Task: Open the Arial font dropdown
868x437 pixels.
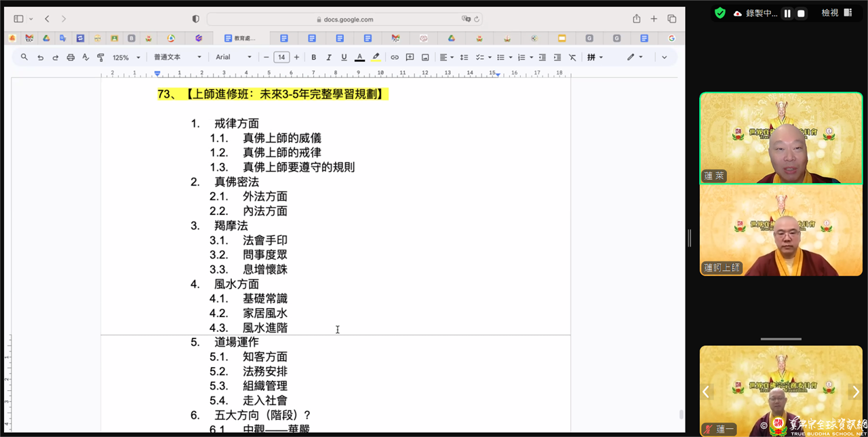Action: pyautogui.click(x=233, y=58)
